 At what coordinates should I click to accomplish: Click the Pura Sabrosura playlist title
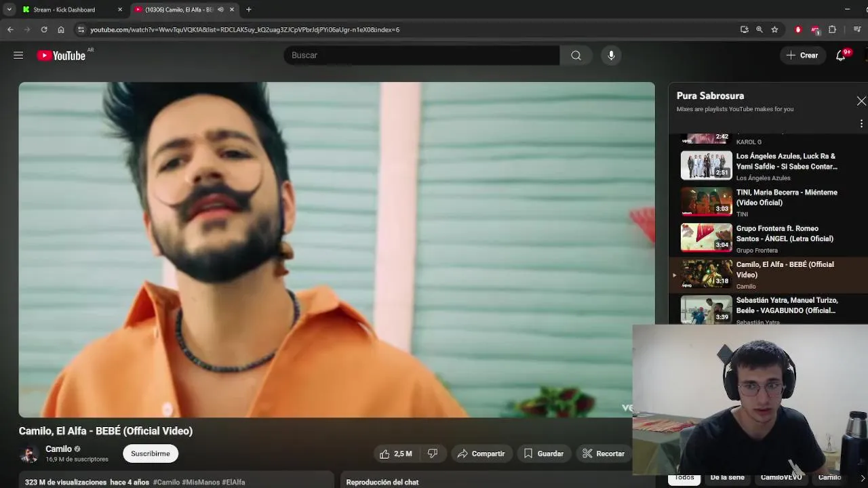(x=710, y=96)
